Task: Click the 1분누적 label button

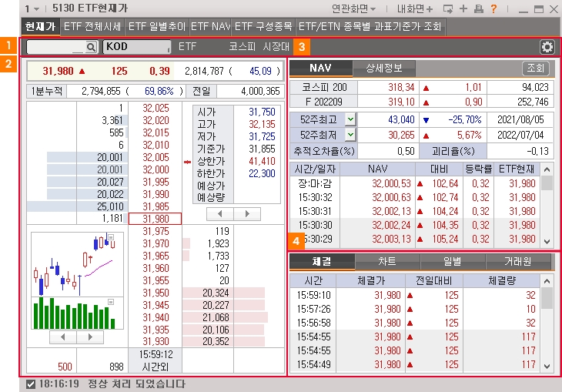Action: (x=47, y=91)
